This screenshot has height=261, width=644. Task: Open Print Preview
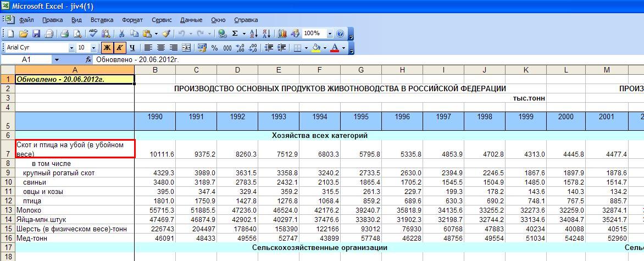(77, 34)
